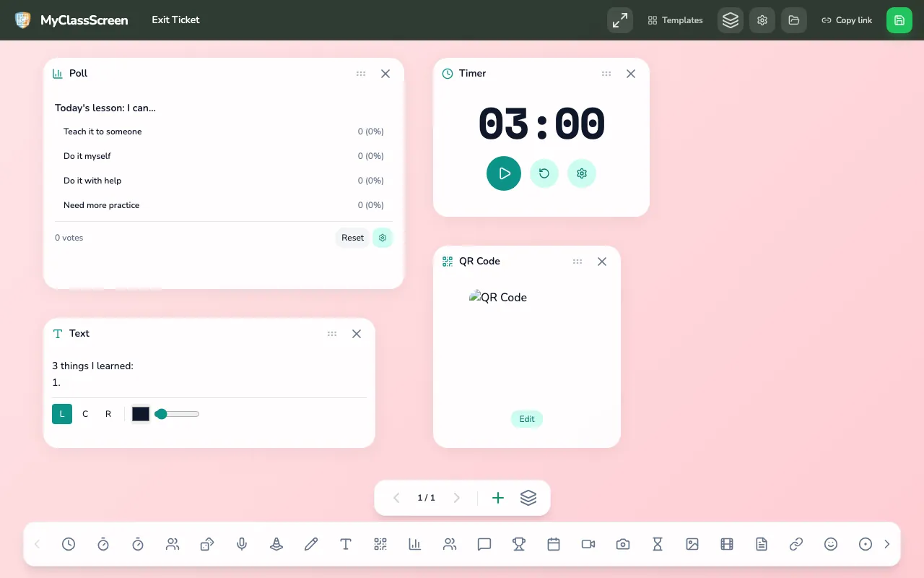The width and height of the screenshot is (924, 578).
Task: Close the Poll widget
Action: (385, 74)
